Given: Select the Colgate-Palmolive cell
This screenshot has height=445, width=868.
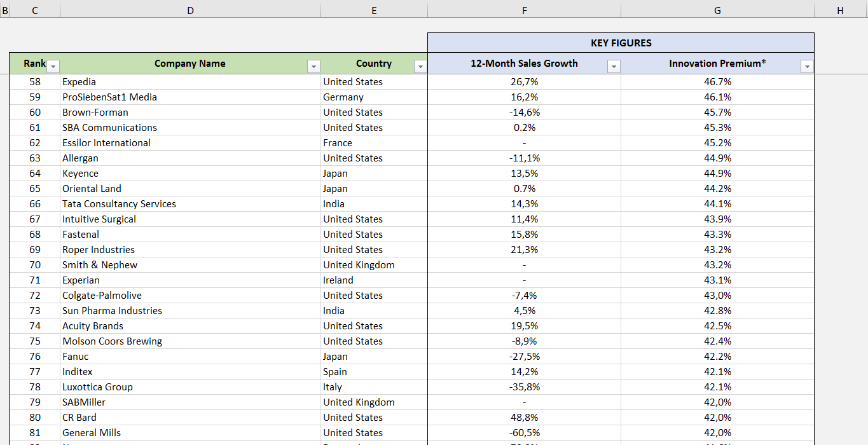Looking at the screenshot, I should [x=191, y=296].
